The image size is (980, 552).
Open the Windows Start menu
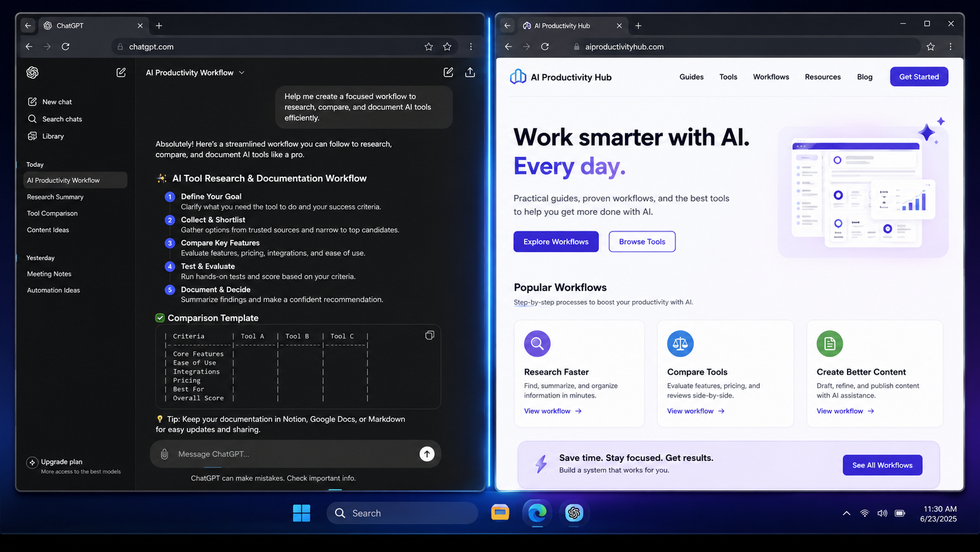tap(301, 513)
